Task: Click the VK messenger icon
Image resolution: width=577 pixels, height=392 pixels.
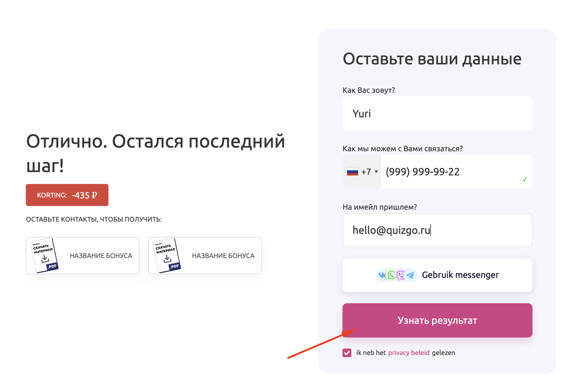Action: (382, 275)
